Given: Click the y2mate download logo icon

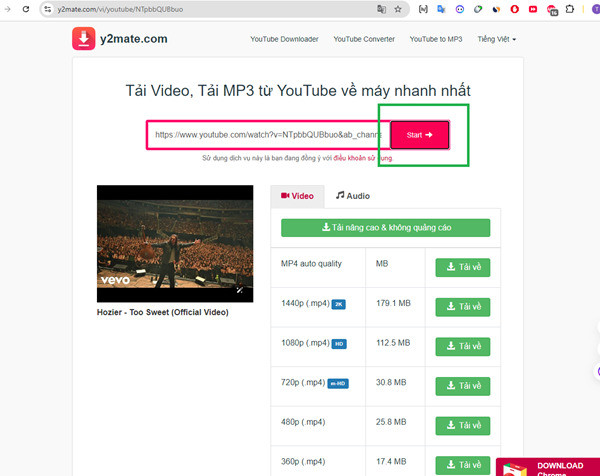Looking at the screenshot, I should tap(83, 38).
